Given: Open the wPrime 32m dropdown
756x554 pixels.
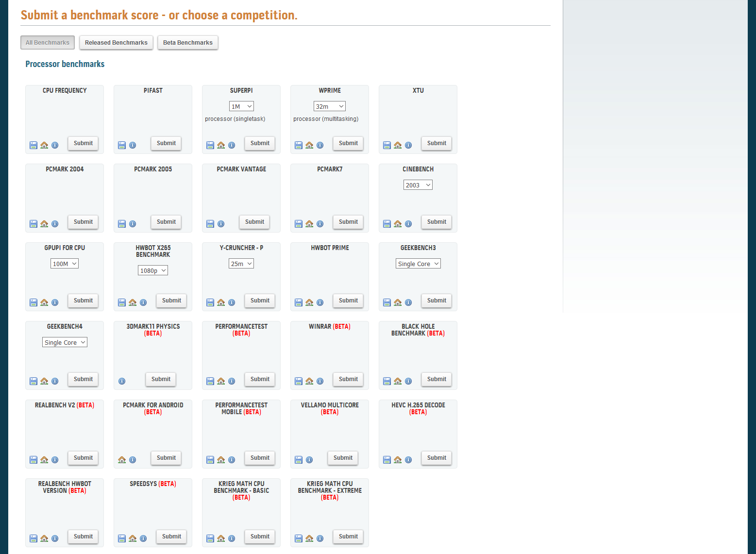Looking at the screenshot, I should pyautogui.click(x=330, y=106).
